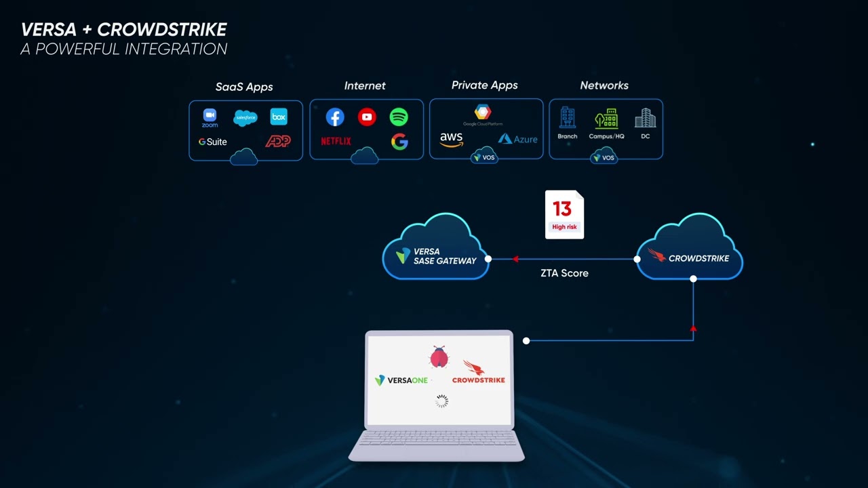Click the Spotify icon
868x488 pixels.
tap(399, 117)
